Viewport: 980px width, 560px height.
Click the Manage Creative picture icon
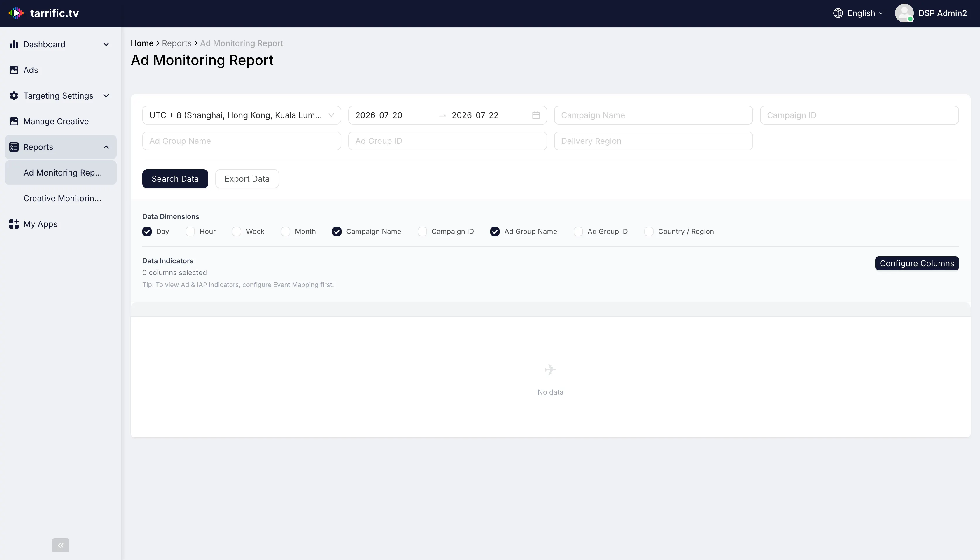click(14, 122)
